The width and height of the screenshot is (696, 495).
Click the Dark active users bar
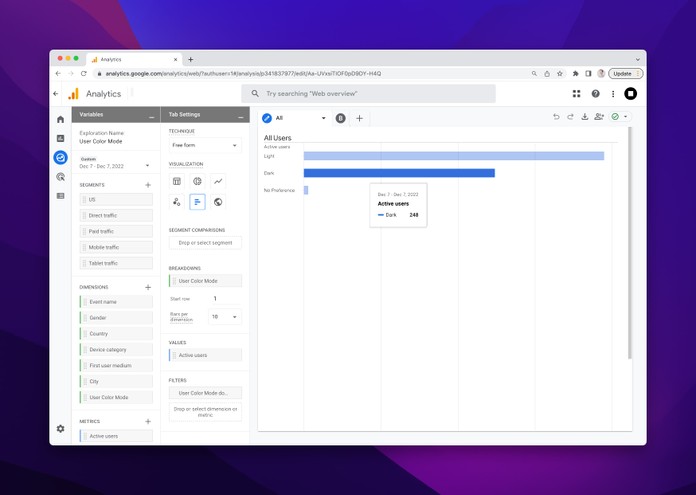[x=399, y=173]
